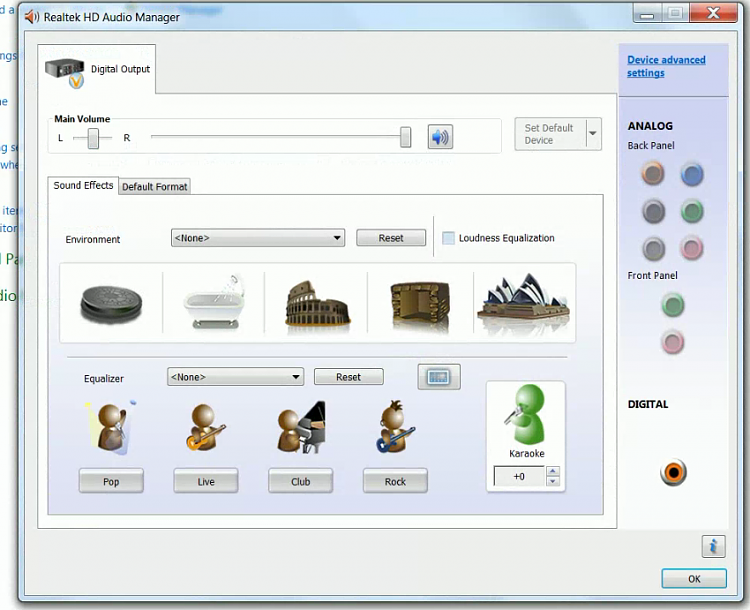Click the green back panel jack

(692, 211)
